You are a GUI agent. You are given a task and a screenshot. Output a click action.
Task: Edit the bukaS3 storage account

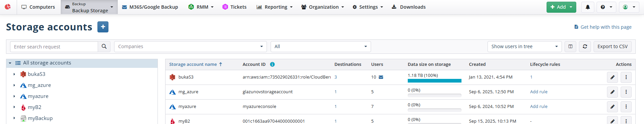coord(612,78)
